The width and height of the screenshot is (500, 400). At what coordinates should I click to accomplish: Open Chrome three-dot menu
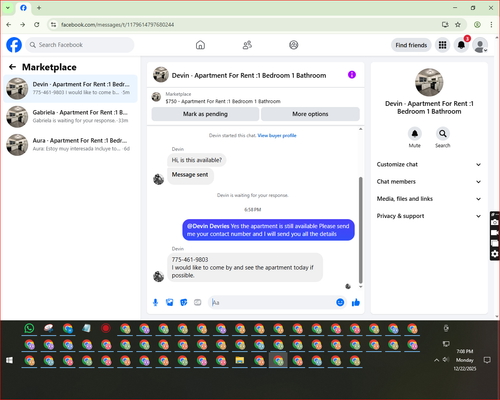tap(491, 25)
